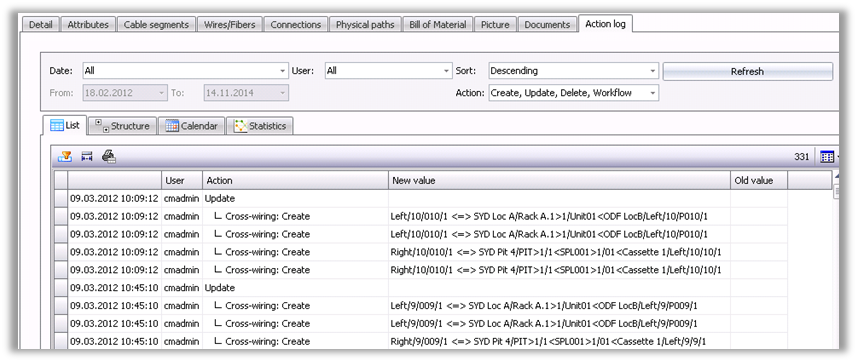
Task: Select the Physical paths tab
Action: 365,25
